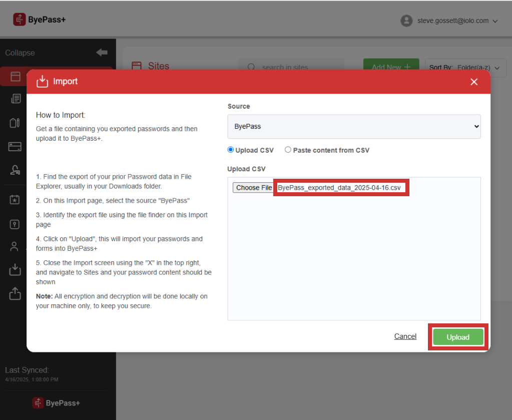The image size is (512, 420).
Task: Click filename ByePass_exported_data_2025-04-16.csv
Action: pos(339,188)
